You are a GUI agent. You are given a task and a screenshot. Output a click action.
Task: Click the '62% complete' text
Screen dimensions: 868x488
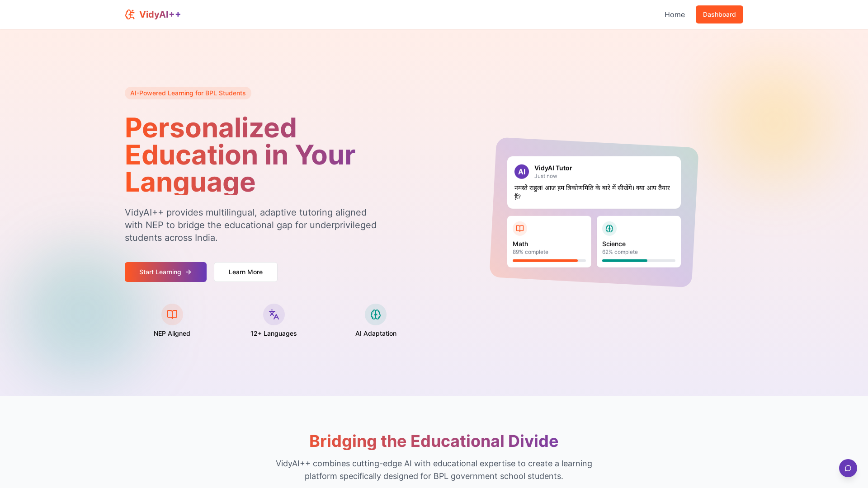620,252
